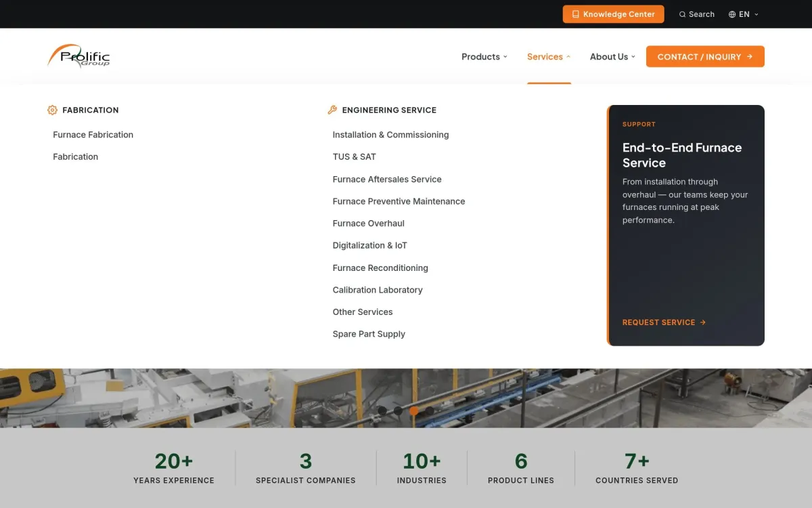Click the Contact / Inquiry button
The height and width of the screenshot is (508, 812).
point(705,57)
